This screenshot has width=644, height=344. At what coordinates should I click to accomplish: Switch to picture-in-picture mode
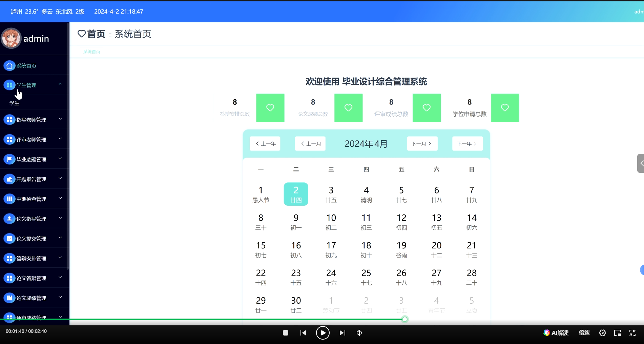click(x=618, y=333)
